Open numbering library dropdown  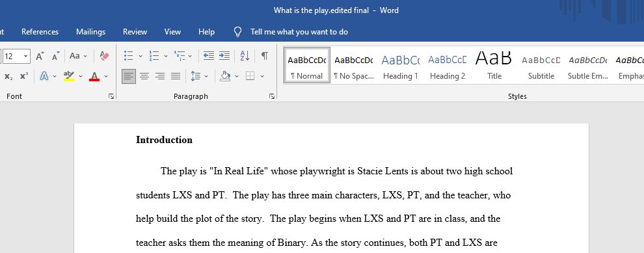[x=165, y=57]
